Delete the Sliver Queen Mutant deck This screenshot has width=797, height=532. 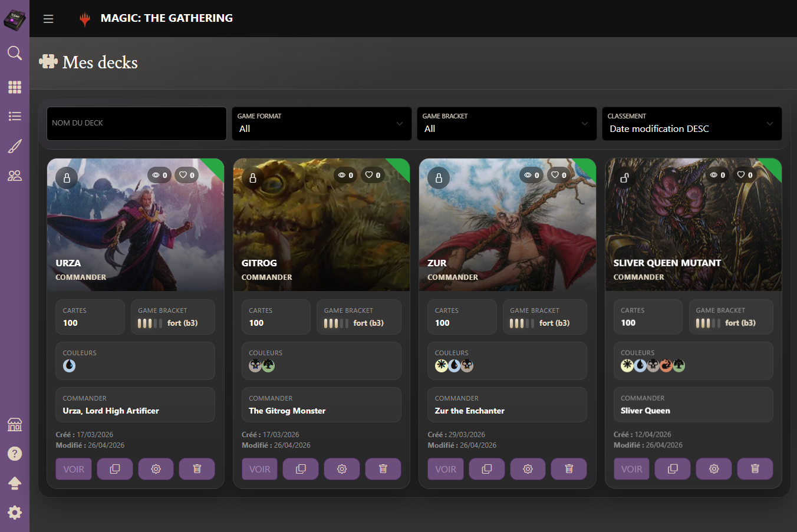(755, 469)
